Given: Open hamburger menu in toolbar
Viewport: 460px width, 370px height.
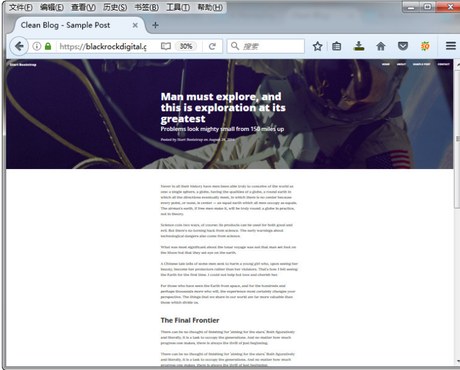Looking at the screenshot, I should 451,46.
